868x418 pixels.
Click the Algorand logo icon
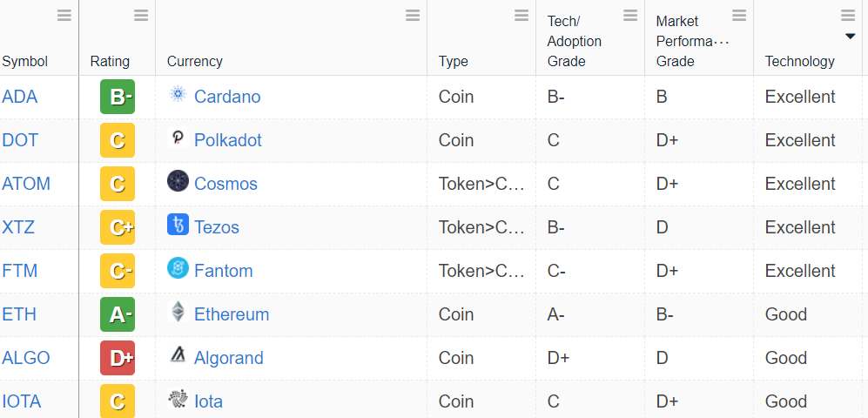178,356
